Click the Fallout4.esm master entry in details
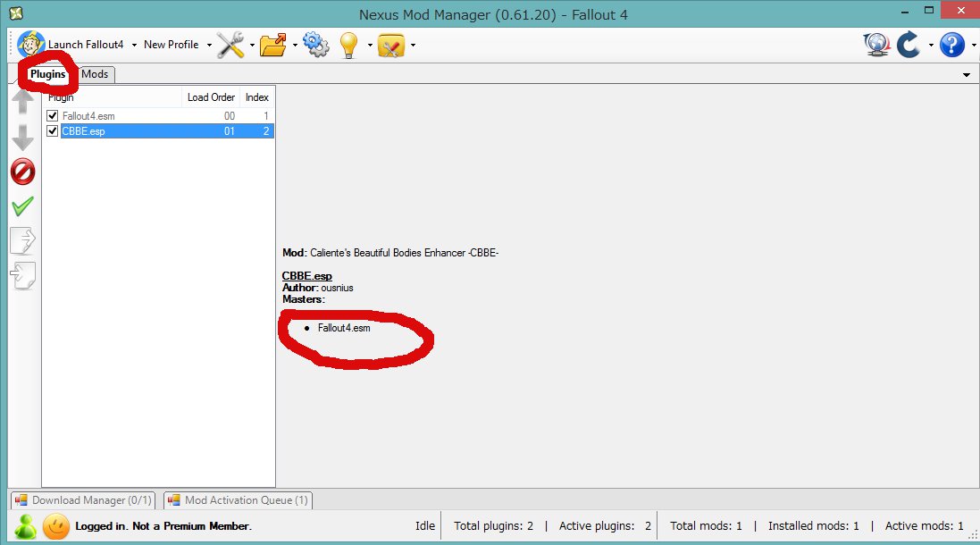Viewport: 980px width, 545px height. [x=344, y=328]
